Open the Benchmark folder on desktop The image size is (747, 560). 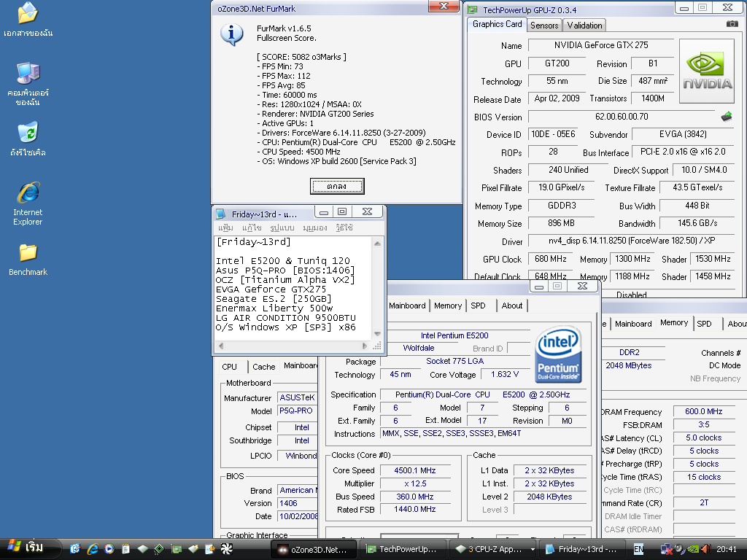(28, 259)
